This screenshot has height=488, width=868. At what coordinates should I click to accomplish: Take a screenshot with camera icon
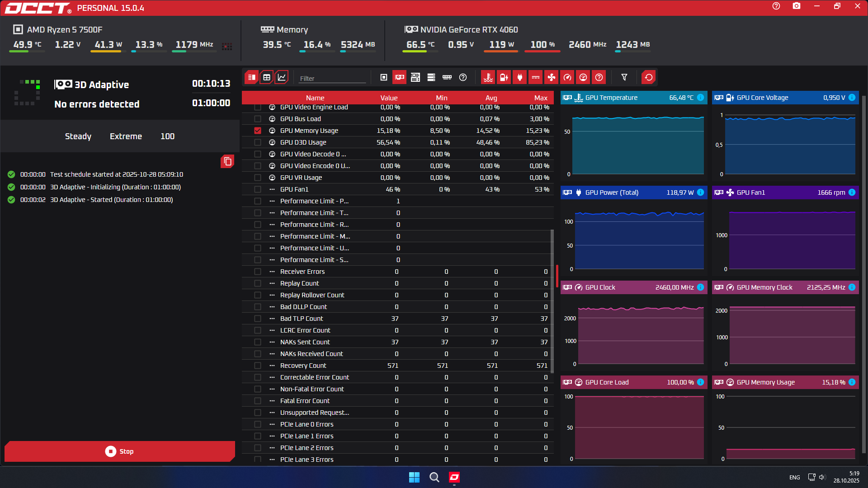[x=797, y=6]
